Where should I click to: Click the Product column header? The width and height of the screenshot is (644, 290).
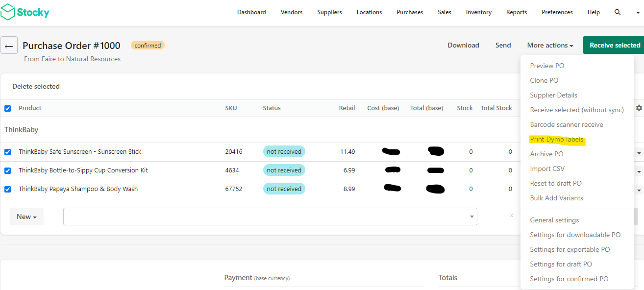click(x=30, y=108)
